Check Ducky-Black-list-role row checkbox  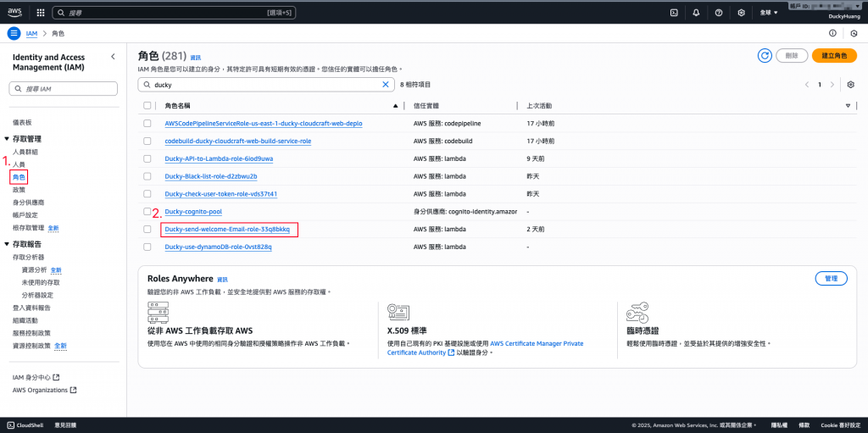click(147, 176)
